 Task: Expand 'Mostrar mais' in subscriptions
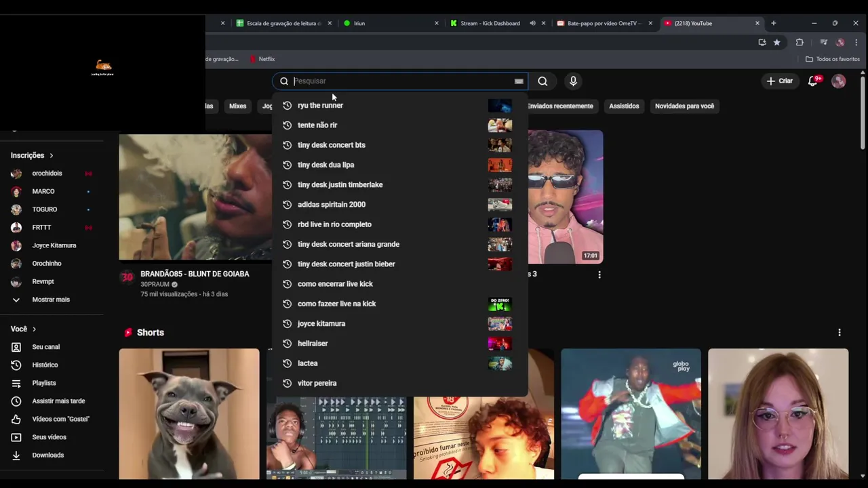click(x=52, y=300)
